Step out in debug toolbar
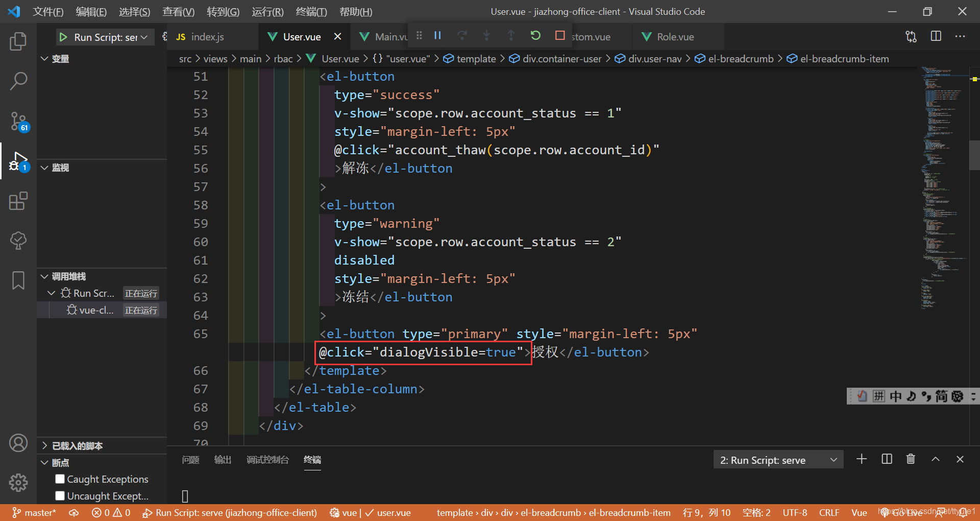The image size is (980, 521). (x=511, y=35)
